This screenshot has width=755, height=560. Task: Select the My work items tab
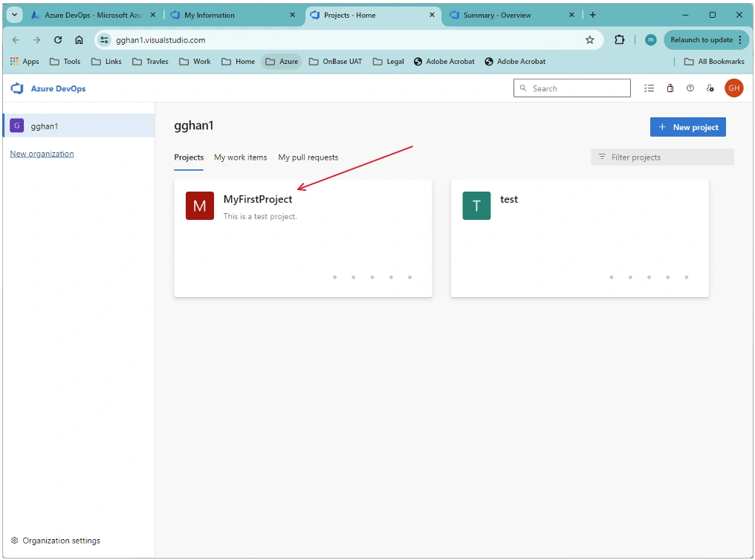click(x=240, y=157)
